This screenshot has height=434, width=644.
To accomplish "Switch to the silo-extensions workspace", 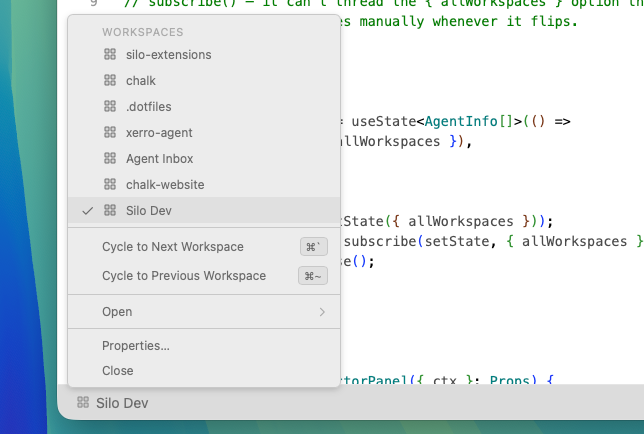I will click(x=204, y=55).
